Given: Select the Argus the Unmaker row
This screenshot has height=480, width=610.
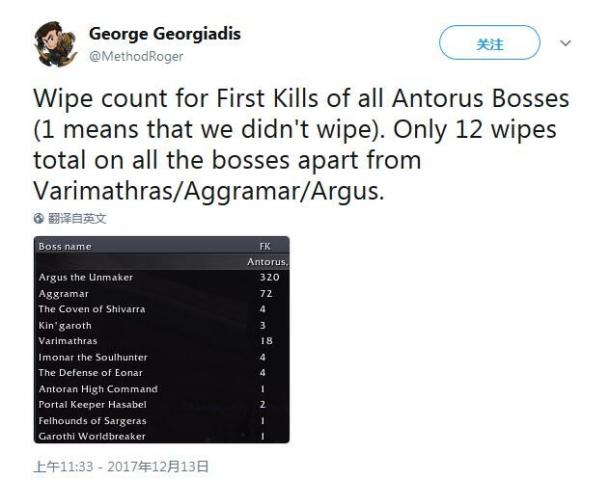Looking at the screenshot, I should tap(161, 277).
